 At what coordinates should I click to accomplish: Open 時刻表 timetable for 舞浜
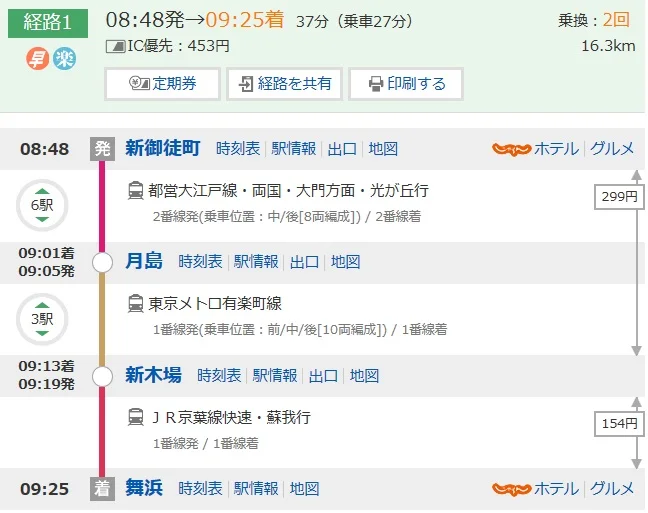coord(200,489)
